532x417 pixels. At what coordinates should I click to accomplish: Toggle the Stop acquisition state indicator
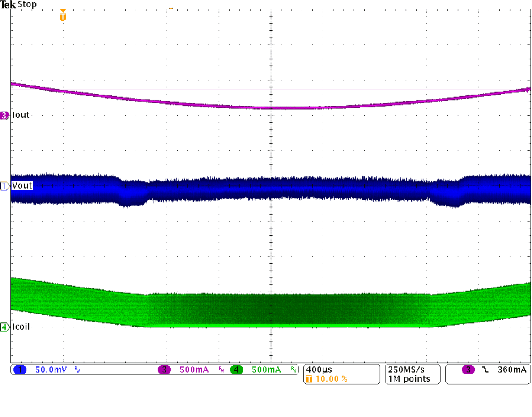26,4
